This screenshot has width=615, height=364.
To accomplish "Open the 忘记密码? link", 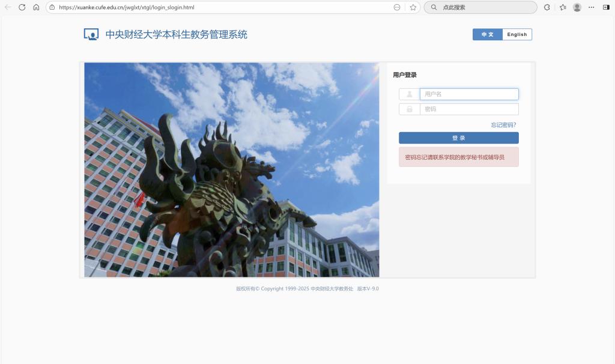I will pos(503,125).
